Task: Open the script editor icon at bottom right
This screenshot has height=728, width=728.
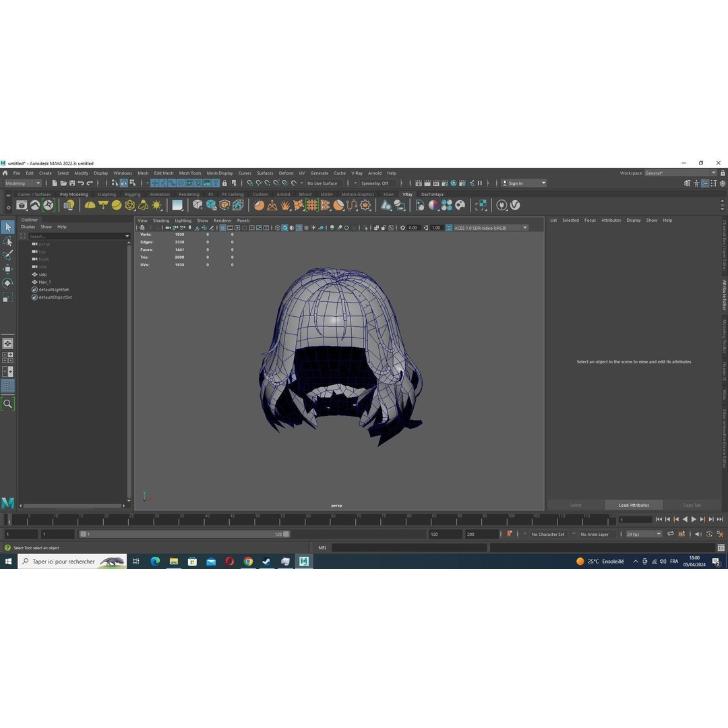Action: click(x=721, y=548)
